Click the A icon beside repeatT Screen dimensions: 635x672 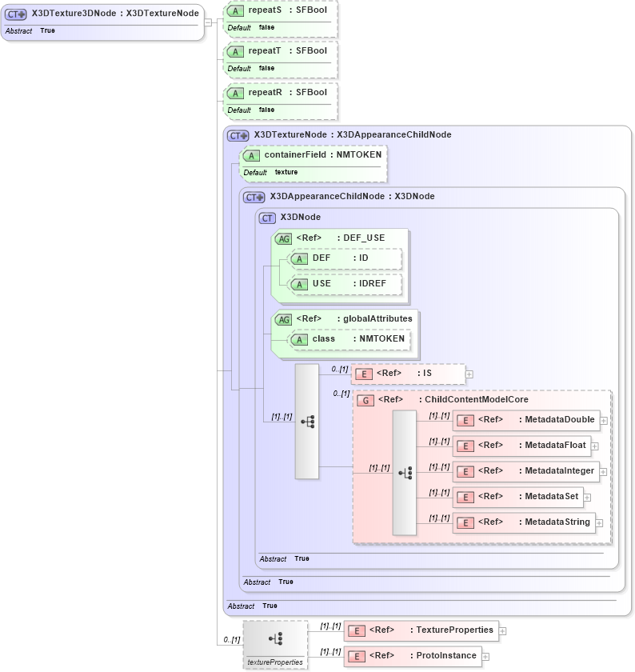235,52
